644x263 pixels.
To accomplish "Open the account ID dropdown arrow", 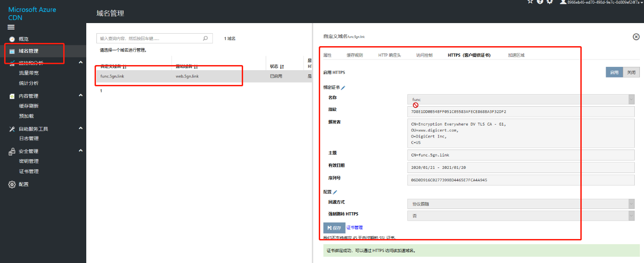I will [642, 2].
